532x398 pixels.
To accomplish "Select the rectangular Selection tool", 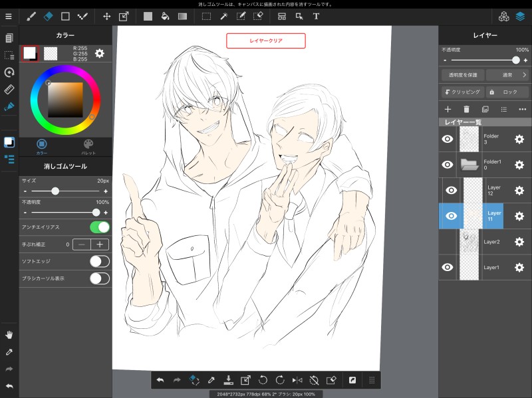I will click(x=206, y=16).
